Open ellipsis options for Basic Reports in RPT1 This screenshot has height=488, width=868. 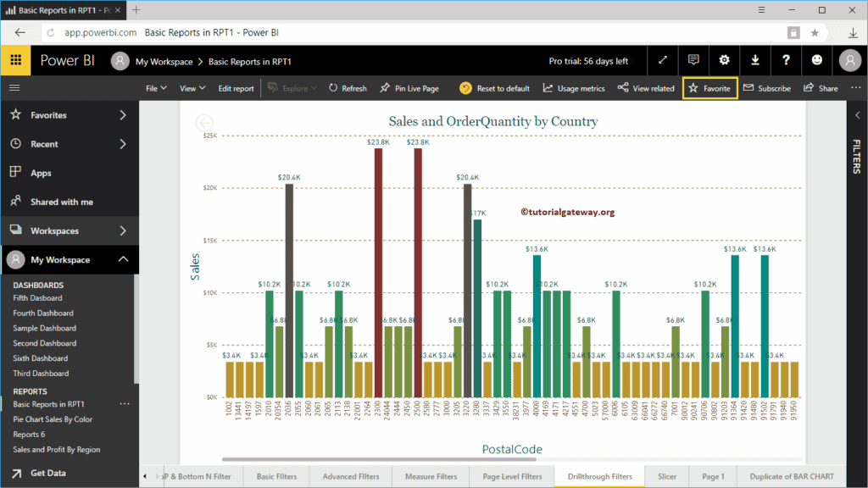coord(125,404)
